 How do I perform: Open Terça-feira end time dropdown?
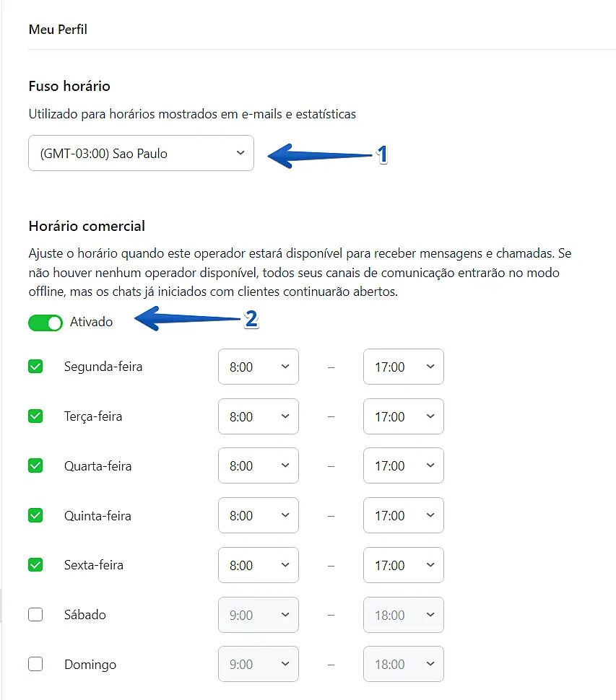(403, 416)
